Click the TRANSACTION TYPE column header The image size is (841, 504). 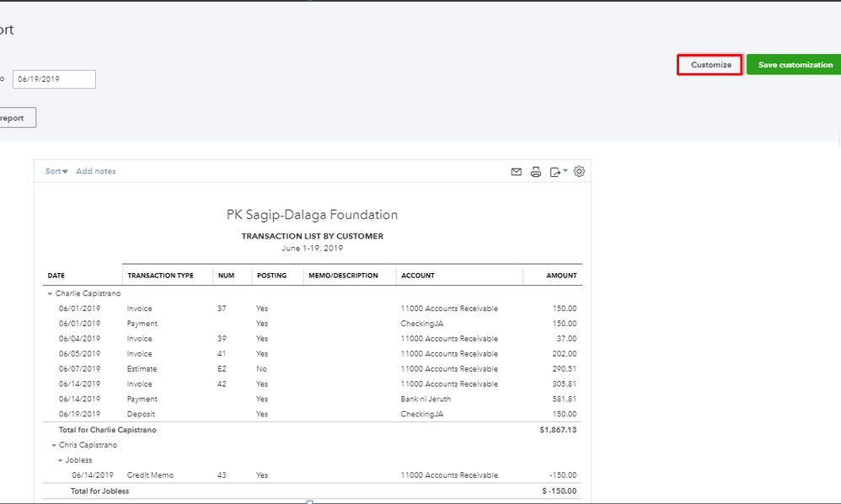coord(160,276)
